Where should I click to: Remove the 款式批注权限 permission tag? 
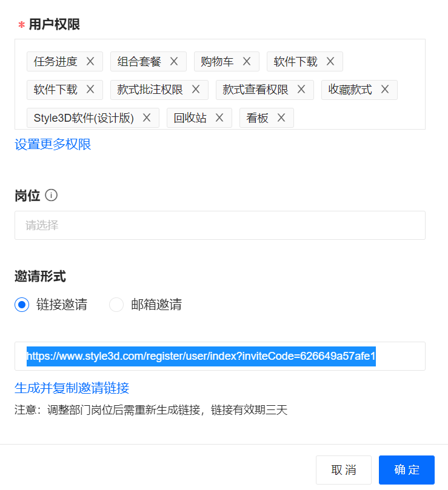point(196,90)
